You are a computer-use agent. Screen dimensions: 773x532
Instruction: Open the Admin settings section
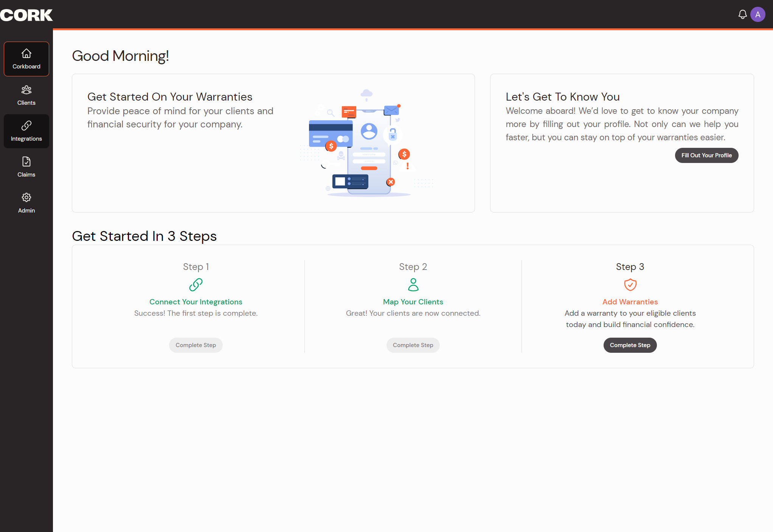pyautogui.click(x=26, y=203)
